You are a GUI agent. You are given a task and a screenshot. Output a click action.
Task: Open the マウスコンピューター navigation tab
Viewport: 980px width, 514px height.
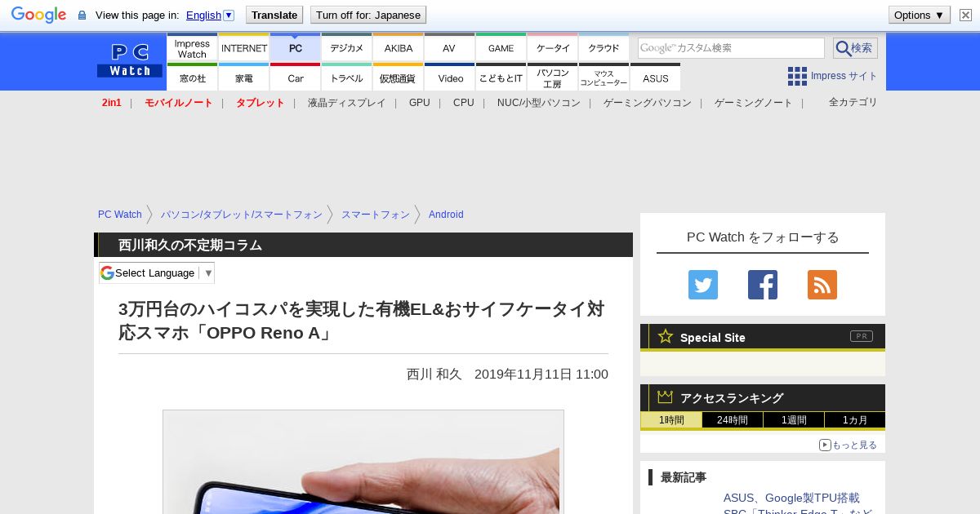[604, 78]
